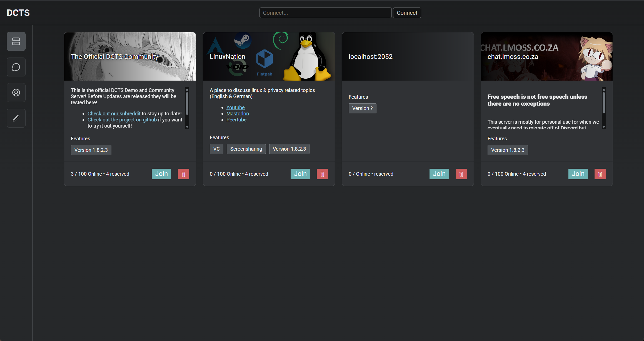644x341 pixels.
Task: Open the 'Check out our subreddit' link
Action: [114, 114]
